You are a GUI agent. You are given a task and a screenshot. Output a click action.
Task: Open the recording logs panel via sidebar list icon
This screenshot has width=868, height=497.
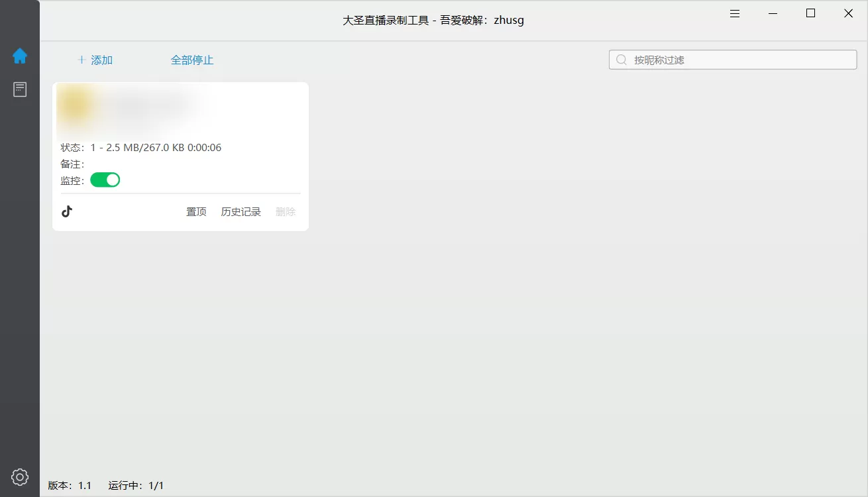[x=20, y=89]
